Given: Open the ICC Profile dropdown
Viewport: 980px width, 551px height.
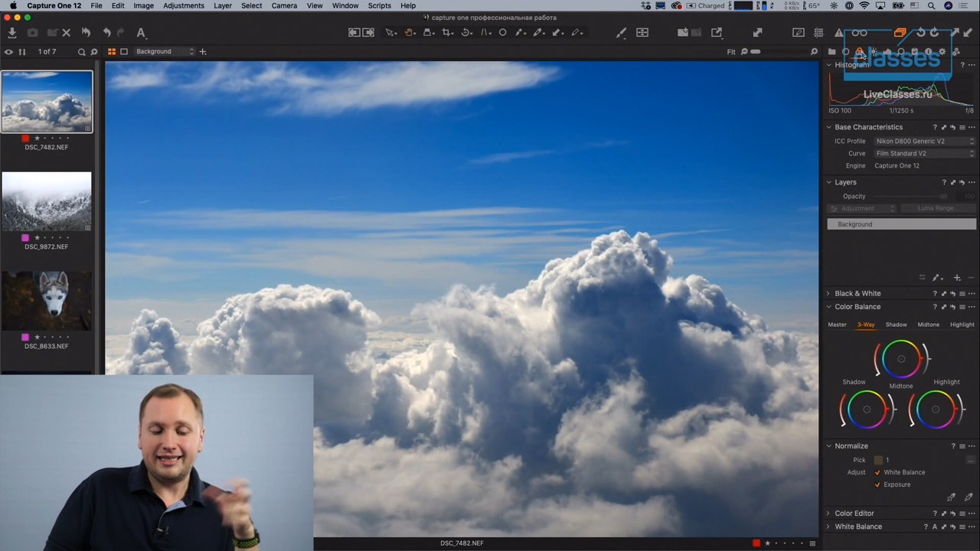Looking at the screenshot, I should (x=924, y=141).
